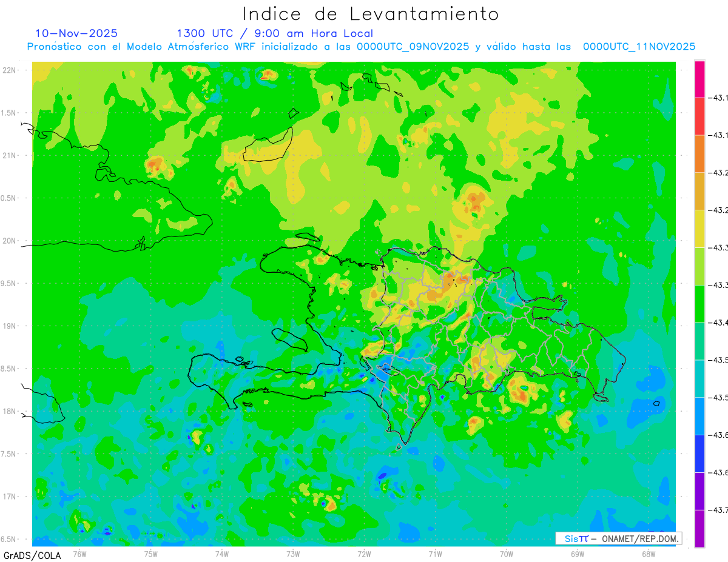728x562 pixels.
Task: Click the 17N latitude label
Action: pos(10,497)
